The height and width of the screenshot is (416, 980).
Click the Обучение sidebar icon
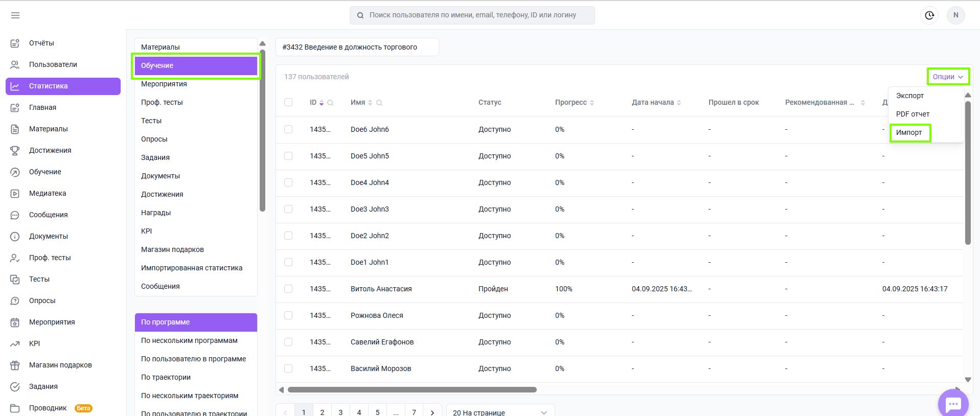click(15, 172)
